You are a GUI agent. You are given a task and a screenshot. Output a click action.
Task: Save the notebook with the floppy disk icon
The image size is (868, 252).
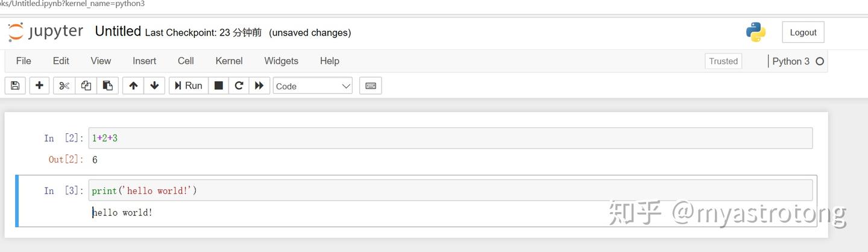click(x=15, y=86)
